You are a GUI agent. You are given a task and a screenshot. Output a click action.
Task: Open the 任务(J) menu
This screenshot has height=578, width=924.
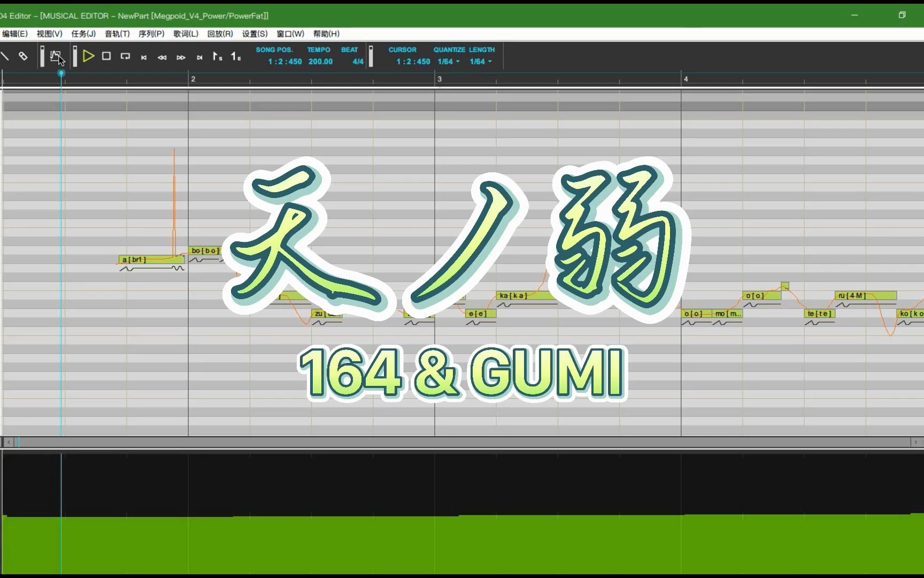83,34
